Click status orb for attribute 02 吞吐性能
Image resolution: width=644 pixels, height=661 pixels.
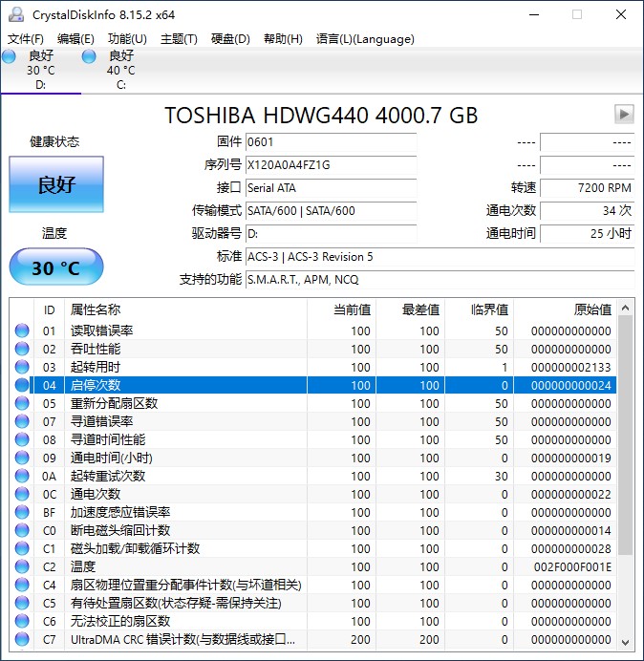point(22,349)
